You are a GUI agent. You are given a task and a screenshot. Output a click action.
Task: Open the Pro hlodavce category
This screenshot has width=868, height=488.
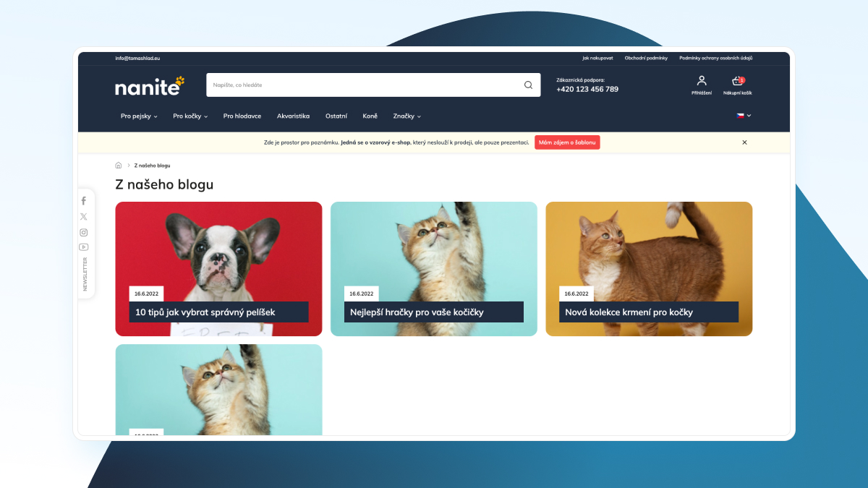(242, 116)
